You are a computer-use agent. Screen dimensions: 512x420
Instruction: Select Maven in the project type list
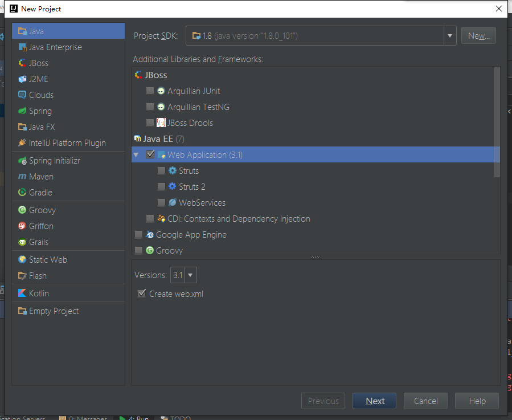click(x=68, y=177)
